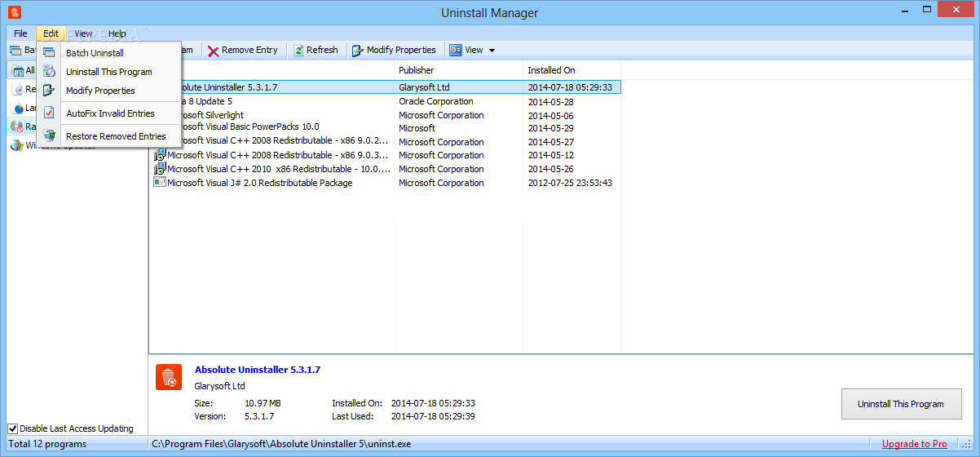This screenshot has height=457, width=980.
Task: Click icon of Visual J# 2.0 row
Action: tap(160, 183)
